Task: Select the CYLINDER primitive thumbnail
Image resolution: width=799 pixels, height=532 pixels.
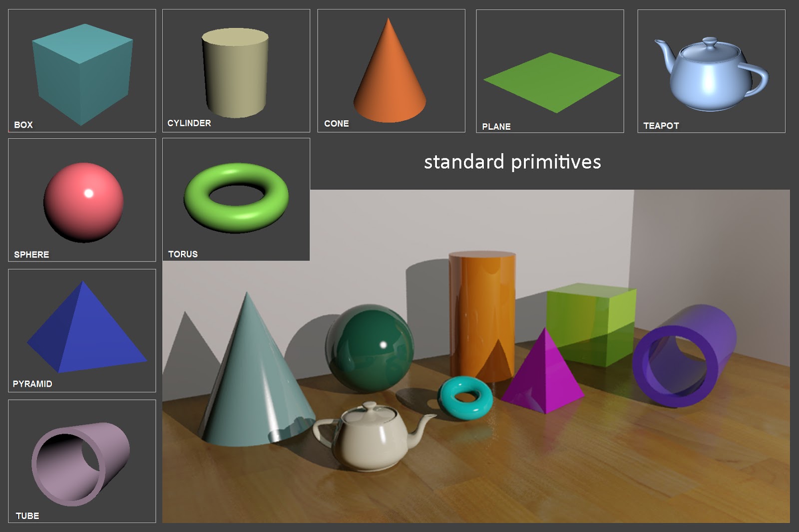Action: (235, 70)
